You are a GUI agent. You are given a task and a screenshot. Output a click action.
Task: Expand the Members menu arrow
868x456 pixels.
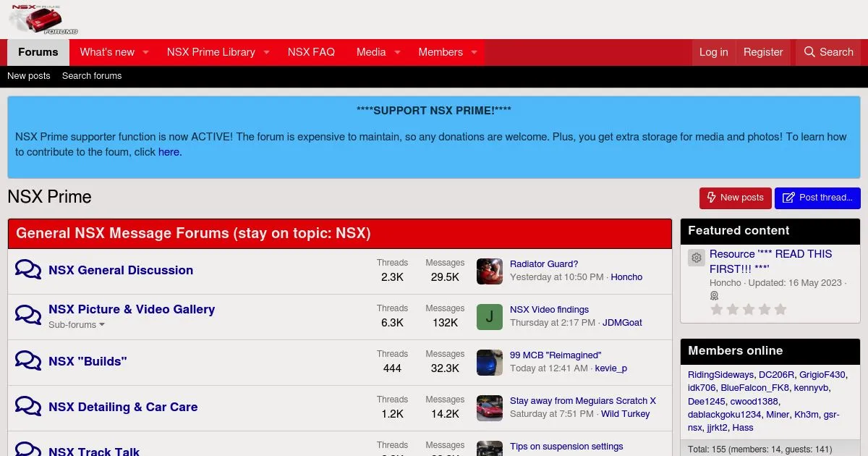pyautogui.click(x=474, y=52)
